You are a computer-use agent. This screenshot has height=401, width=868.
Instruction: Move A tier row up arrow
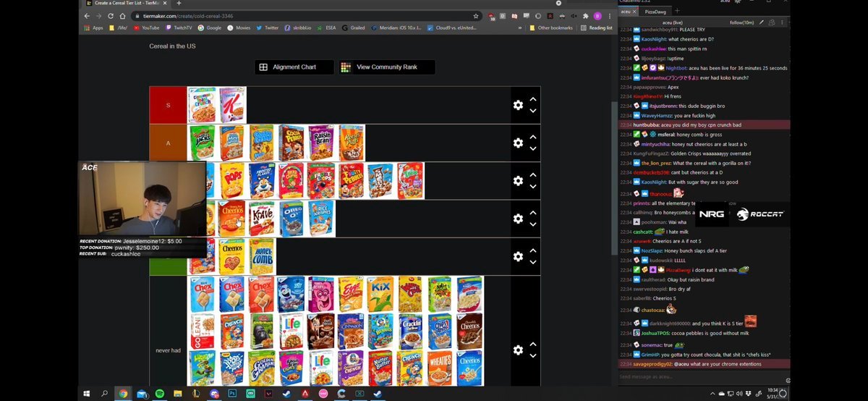533,137
